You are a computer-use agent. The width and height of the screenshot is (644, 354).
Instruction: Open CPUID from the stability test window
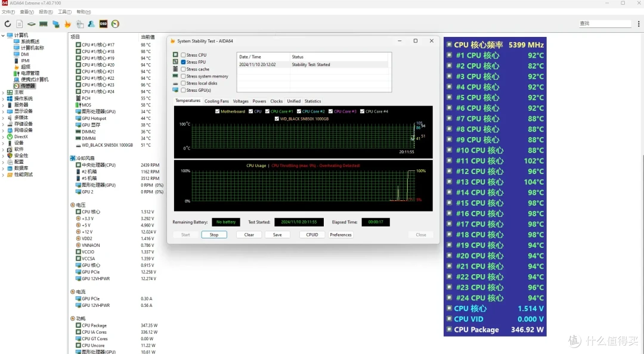(x=312, y=235)
